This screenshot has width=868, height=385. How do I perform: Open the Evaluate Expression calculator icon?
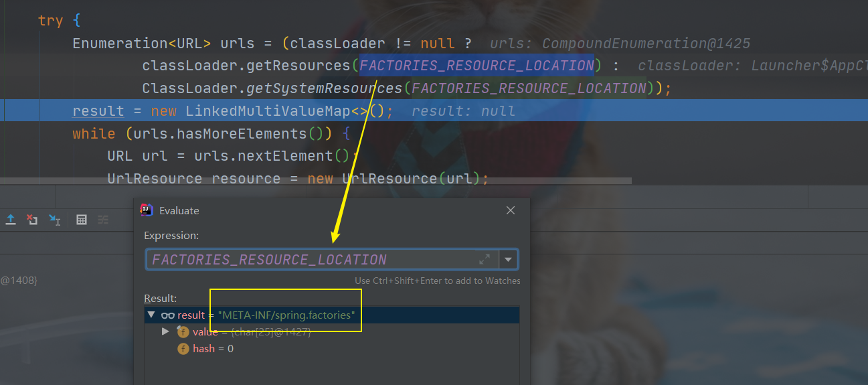click(x=82, y=219)
